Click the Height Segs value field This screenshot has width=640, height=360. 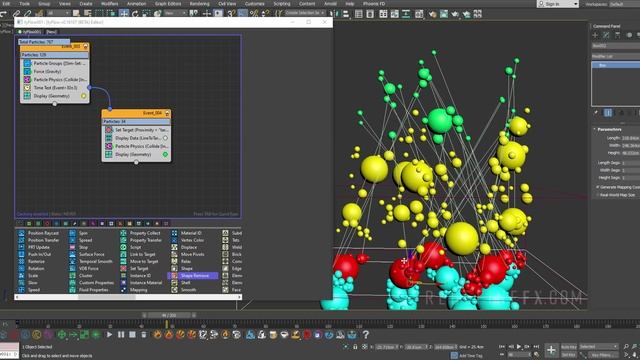631,178
